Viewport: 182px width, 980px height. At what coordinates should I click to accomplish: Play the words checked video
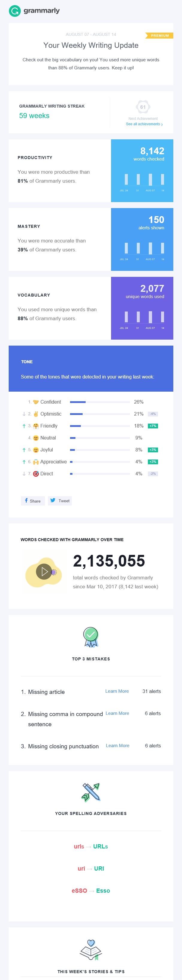click(x=44, y=571)
